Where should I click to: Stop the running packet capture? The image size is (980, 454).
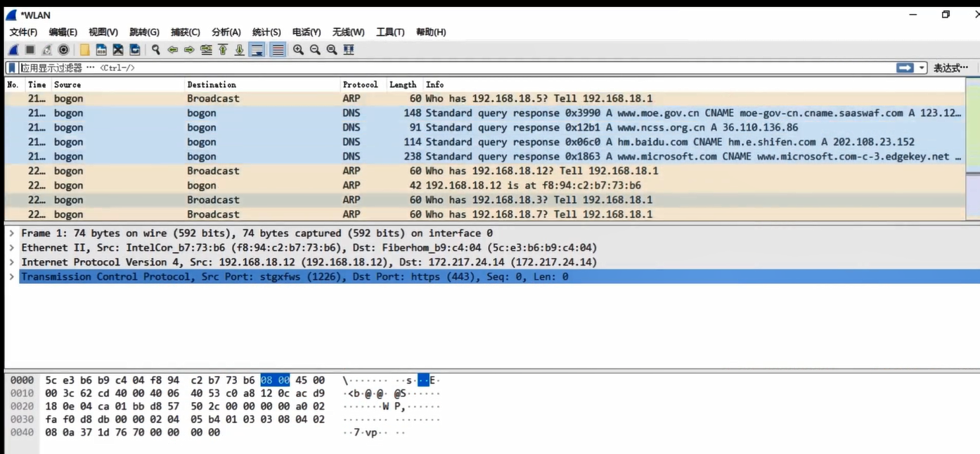pos(30,50)
